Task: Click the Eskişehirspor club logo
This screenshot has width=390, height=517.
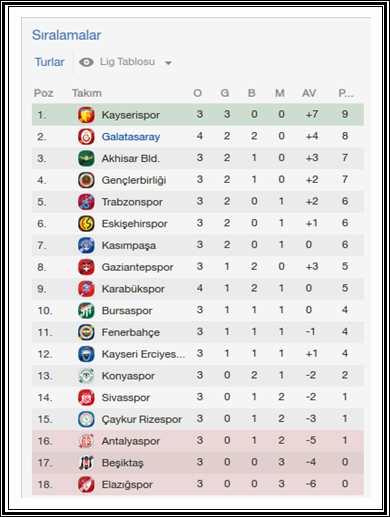Action: [86, 224]
